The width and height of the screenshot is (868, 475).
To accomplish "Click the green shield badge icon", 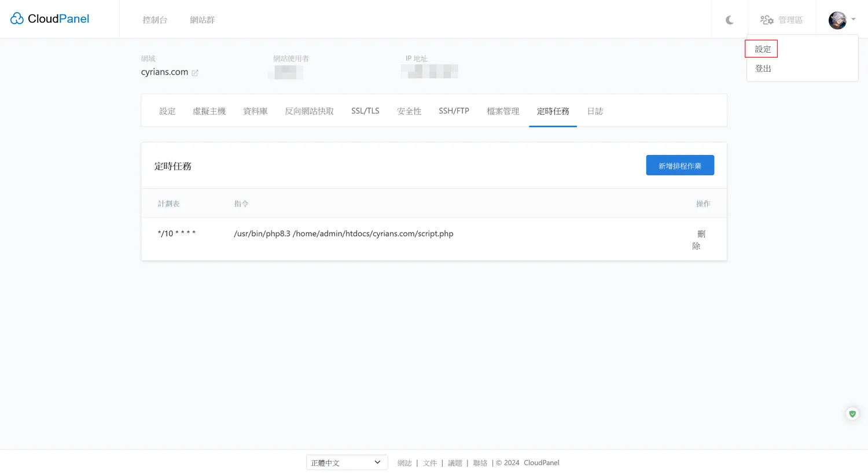I will [x=852, y=414].
